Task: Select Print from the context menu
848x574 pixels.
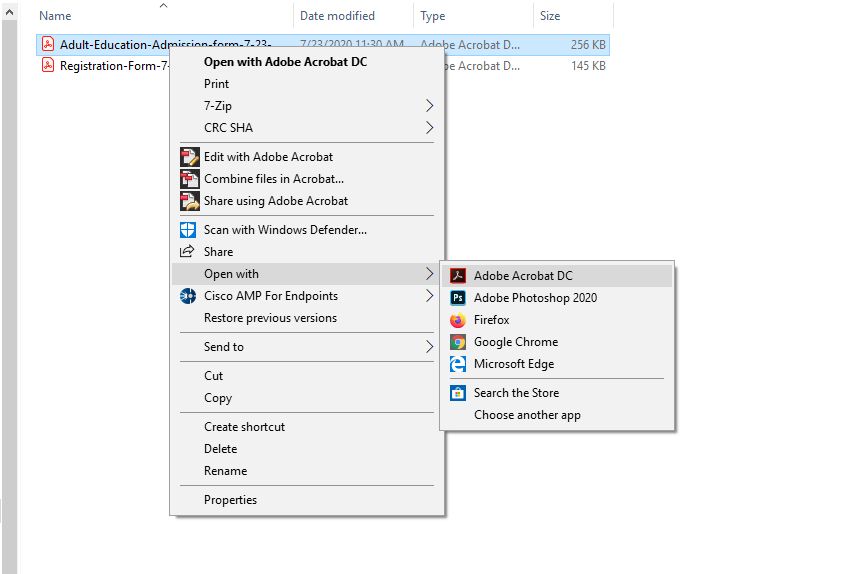Action: coord(307,84)
